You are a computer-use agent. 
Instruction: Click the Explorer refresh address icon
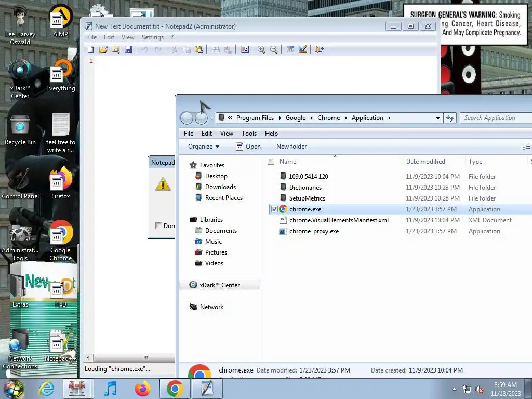(450, 118)
